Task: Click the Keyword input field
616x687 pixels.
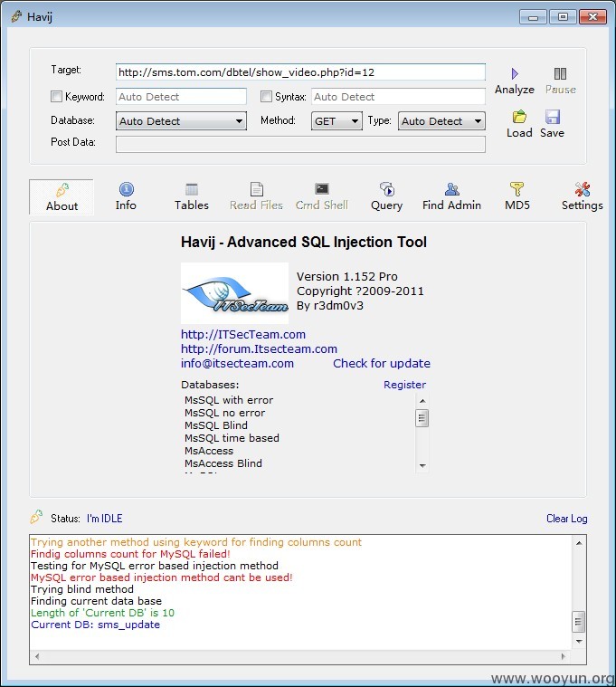Action: point(181,96)
